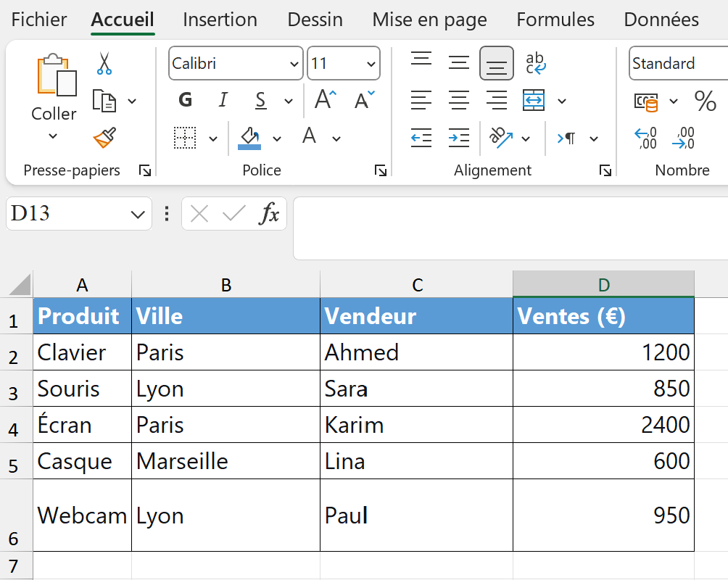The height and width of the screenshot is (580, 728).
Task: Decrease indent icon
Action: pyautogui.click(x=421, y=138)
